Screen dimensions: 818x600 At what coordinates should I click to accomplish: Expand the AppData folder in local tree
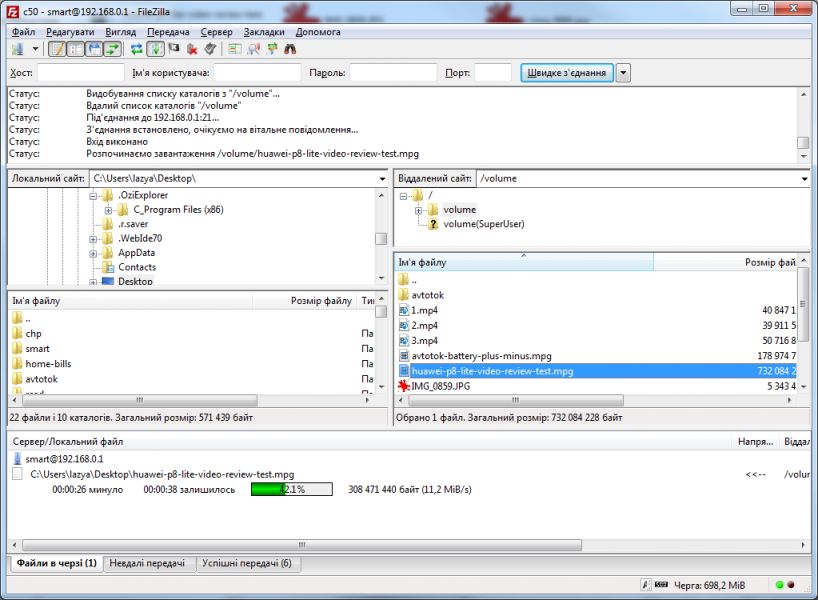(x=93, y=253)
